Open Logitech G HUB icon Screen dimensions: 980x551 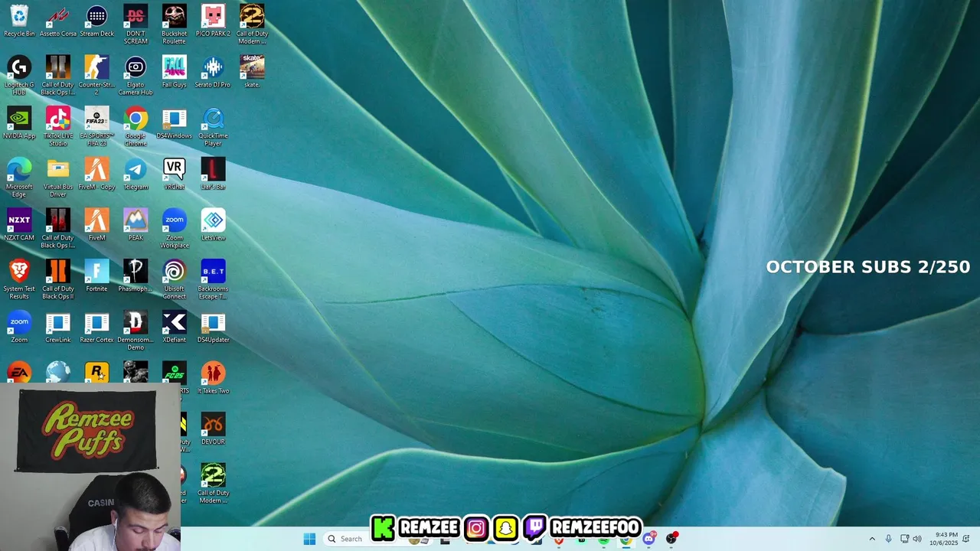(19, 75)
